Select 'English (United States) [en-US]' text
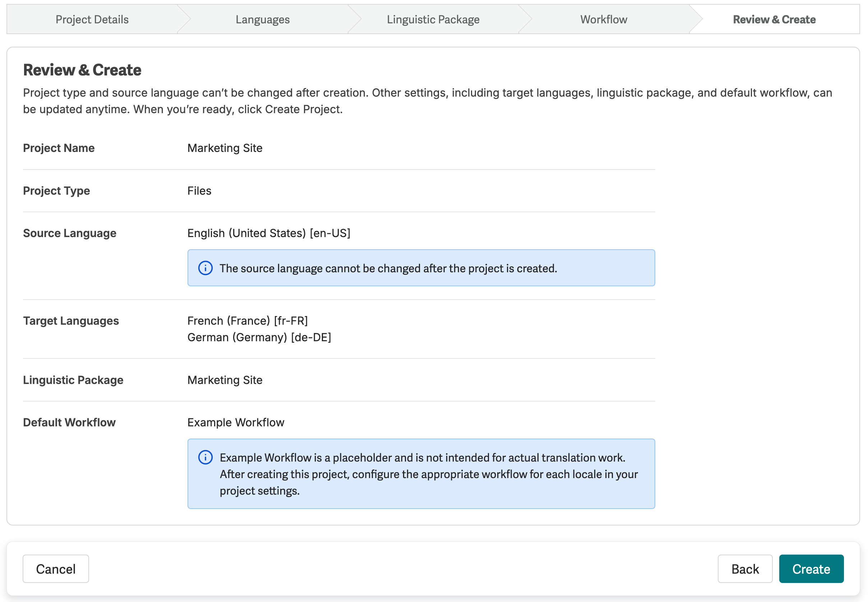Image resolution: width=868 pixels, height=602 pixels. (269, 233)
